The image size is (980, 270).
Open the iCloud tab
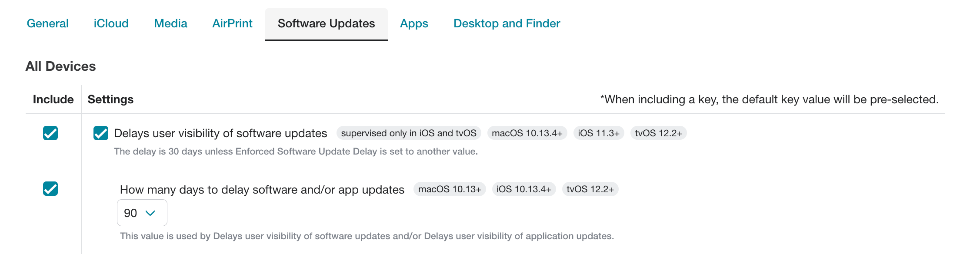[x=111, y=23]
